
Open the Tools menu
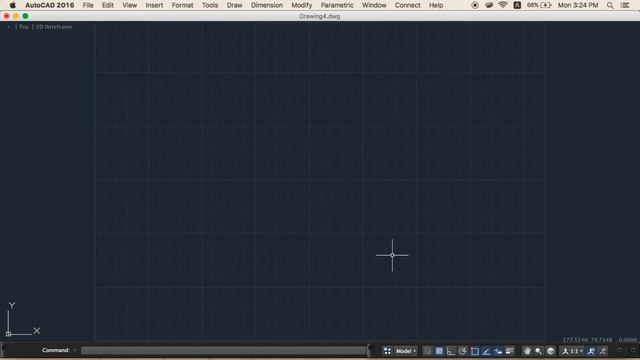tap(210, 5)
